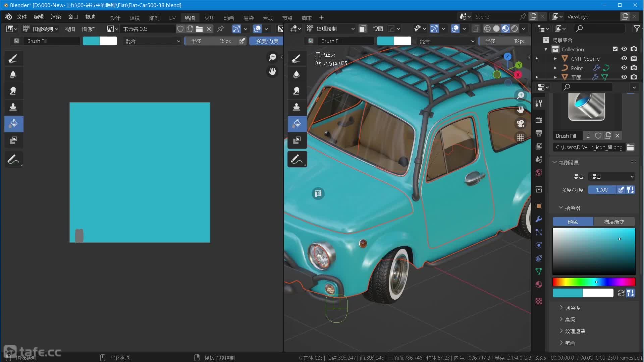
Task: Select the Mask tool in image editor
Action: [x=13, y=140]
